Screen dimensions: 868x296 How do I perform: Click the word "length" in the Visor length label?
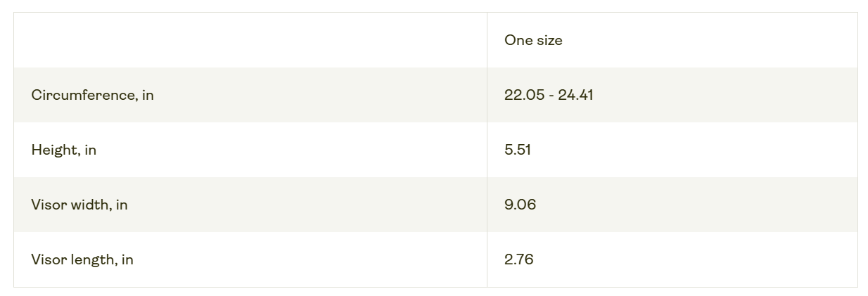tap(93, 259)
